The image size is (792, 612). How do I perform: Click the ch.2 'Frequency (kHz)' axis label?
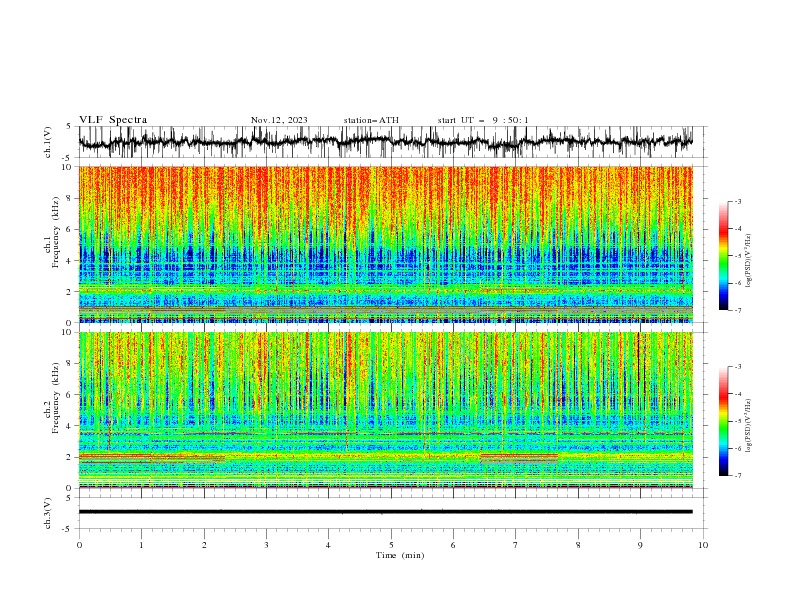click(x=56, y=398)
